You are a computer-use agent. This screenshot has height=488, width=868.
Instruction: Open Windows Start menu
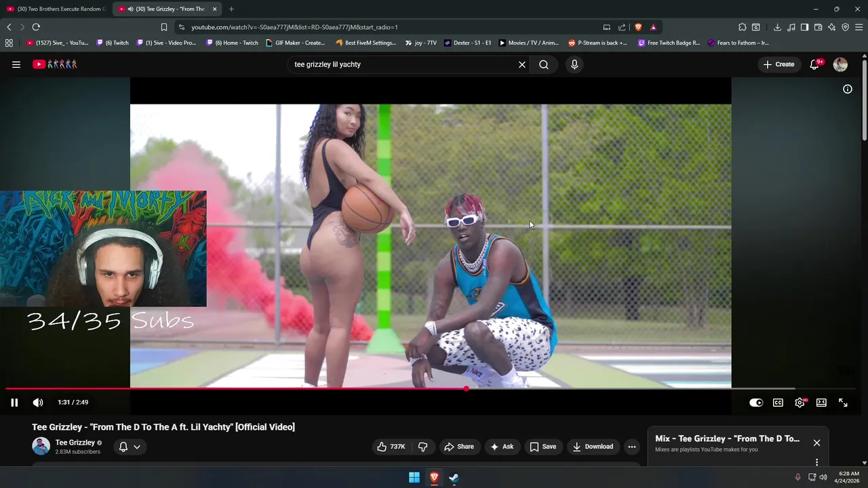click(x=414, y=478)
